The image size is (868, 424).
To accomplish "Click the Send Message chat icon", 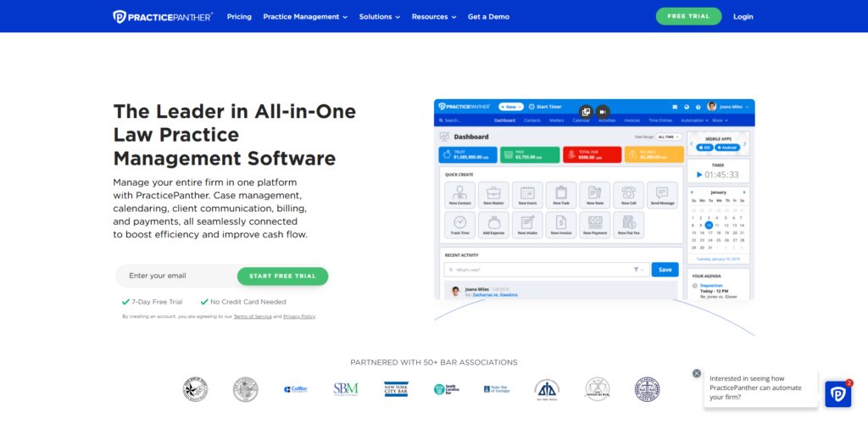I will 662,195.
